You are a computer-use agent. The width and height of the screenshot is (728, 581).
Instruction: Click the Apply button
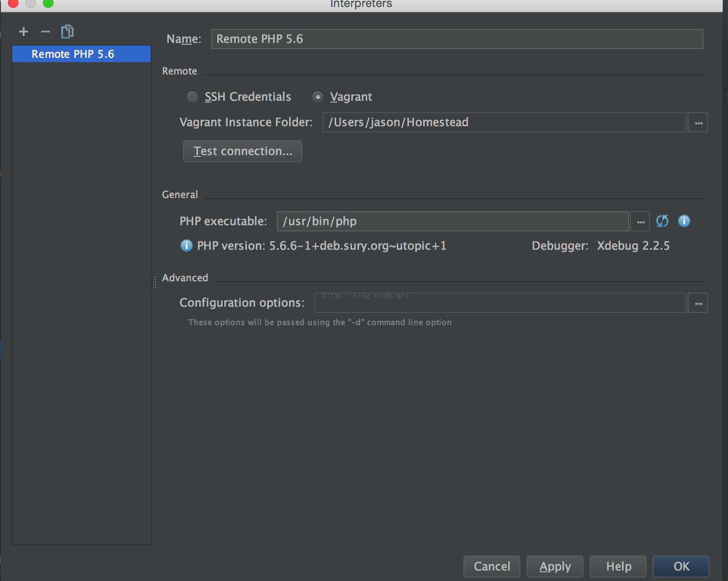click(x=555, y=567)
